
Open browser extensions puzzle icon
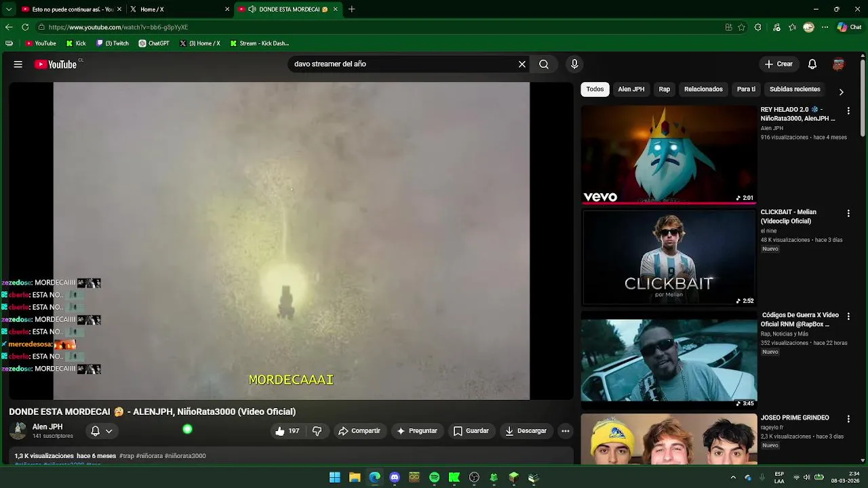758,27
